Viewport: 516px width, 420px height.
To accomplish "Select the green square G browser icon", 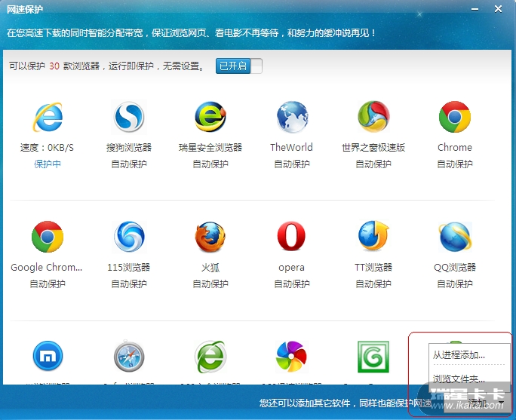I will [373, 357].
